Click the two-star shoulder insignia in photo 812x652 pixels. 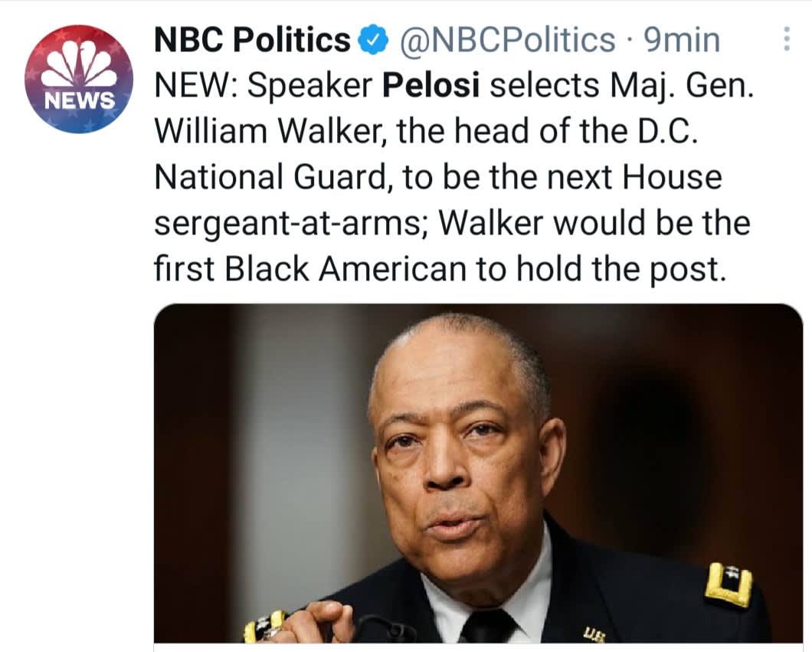pyautogui.click(x=728, y=585)
